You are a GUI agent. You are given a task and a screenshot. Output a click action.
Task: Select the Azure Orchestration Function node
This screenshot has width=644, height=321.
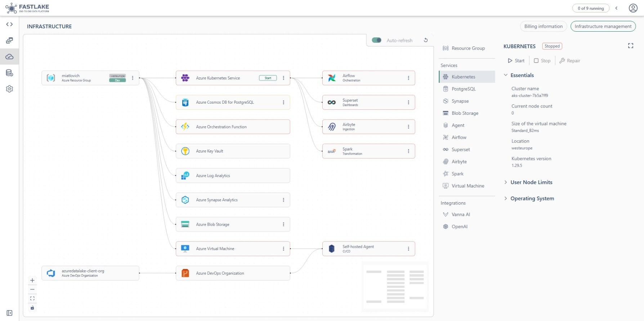coord(233,127)
